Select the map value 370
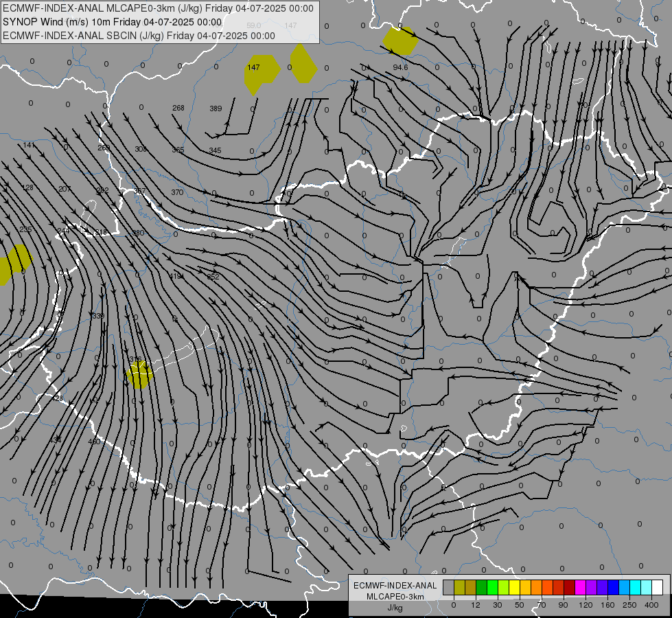 [x=177, y=192]
